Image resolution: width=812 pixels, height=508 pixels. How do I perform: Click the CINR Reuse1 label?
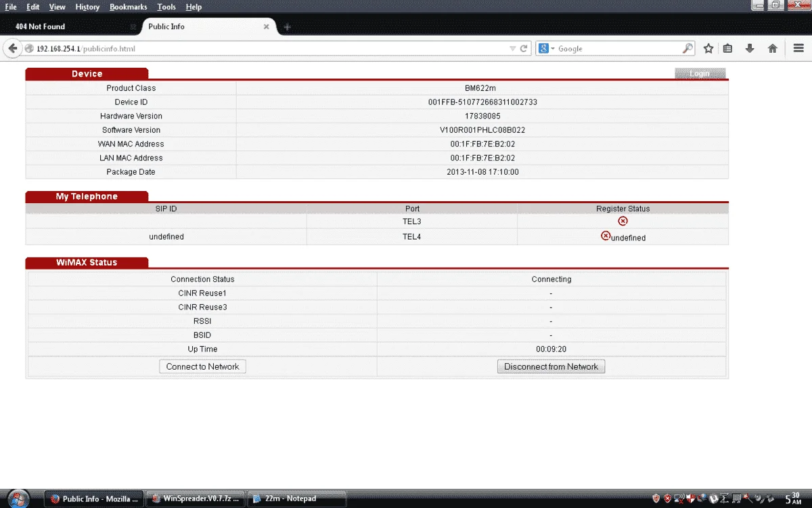pyautogui.click(x=202, y=293)
